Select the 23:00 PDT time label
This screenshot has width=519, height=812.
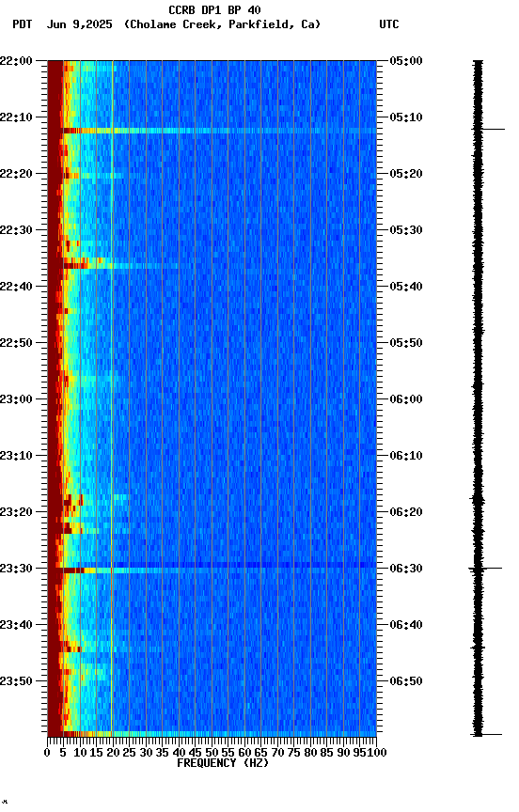17,399
